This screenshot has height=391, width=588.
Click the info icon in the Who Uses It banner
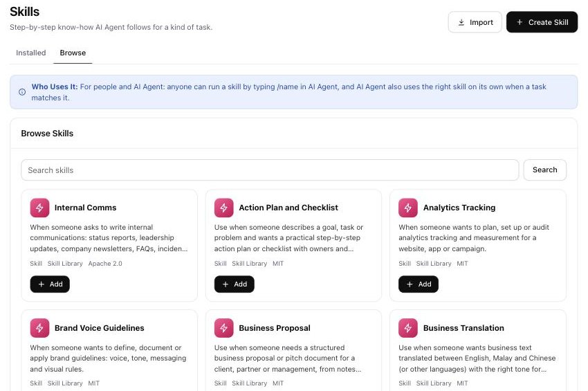(22, 92)
